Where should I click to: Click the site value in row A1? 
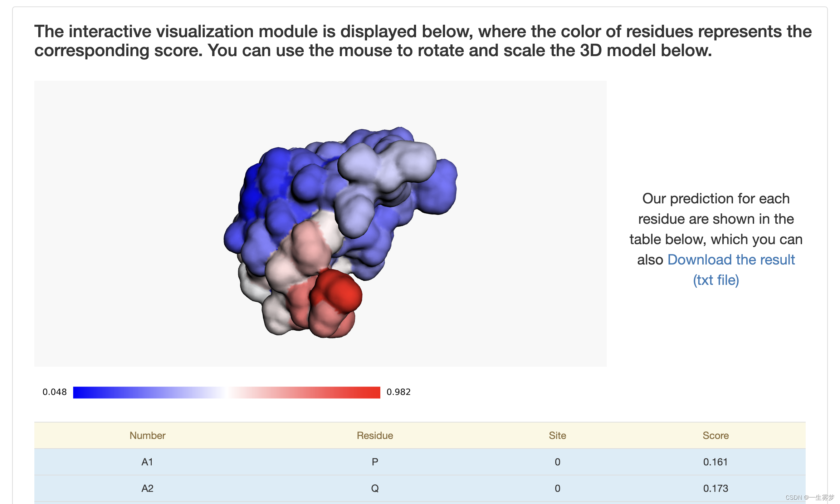point(557,462)
